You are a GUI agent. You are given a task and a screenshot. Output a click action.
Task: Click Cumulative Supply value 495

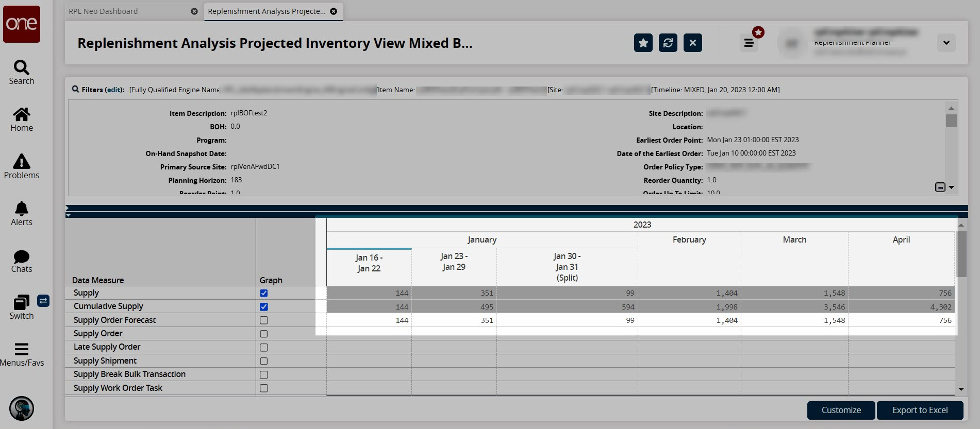[x=487, y=307]
